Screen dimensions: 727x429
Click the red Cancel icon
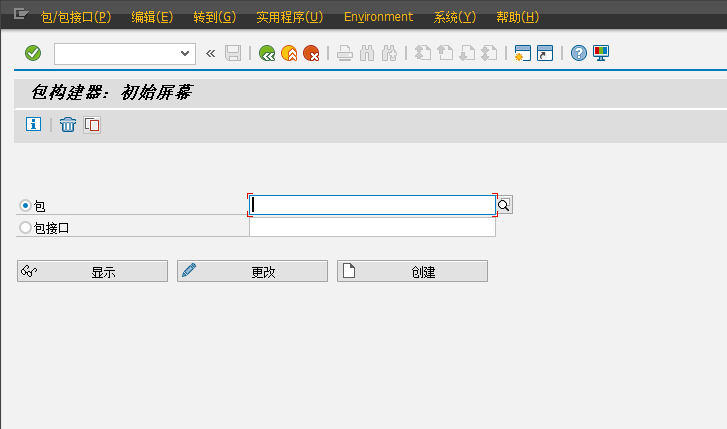pos(311,53)
